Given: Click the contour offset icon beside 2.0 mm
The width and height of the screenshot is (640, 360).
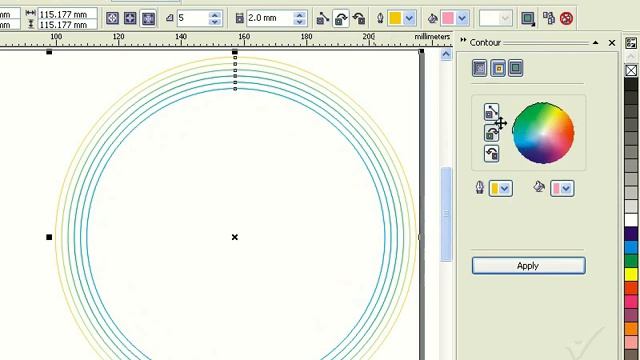Looking at the screenshot, I should (240, 18).
